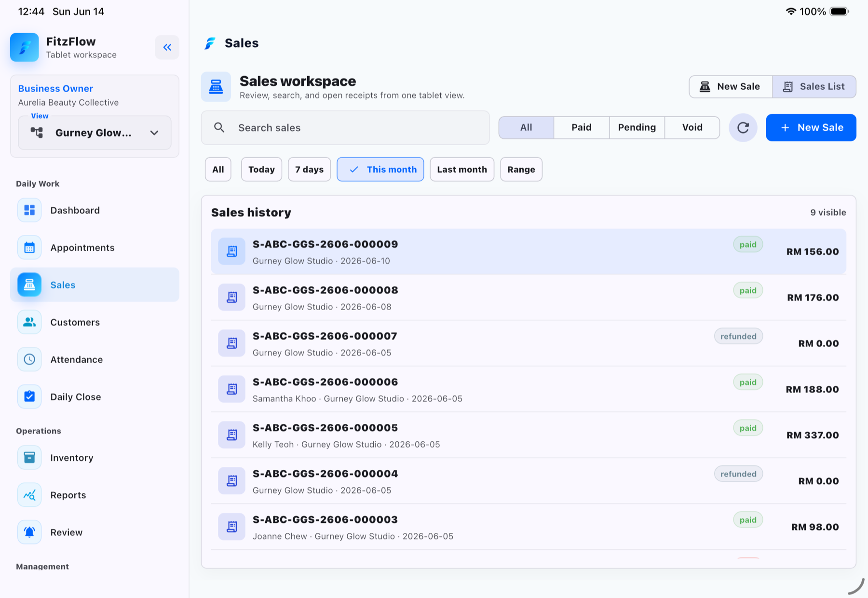This screenshot has height=598, width=868.
Task: Open Appointments from the sidebar
Action: pyautogui.click(x=95, y=247)
